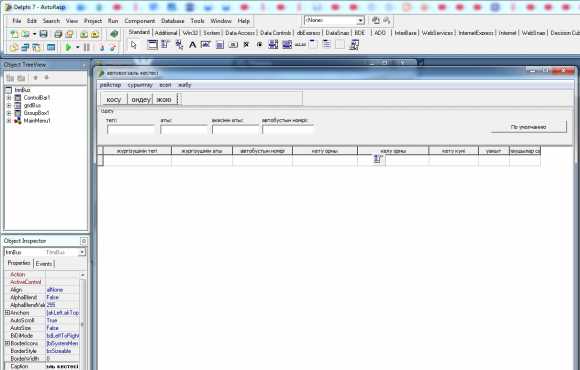Select the Edit component in palette
Image resolution: width=580 pixels, height=370 pixels.
206,45
